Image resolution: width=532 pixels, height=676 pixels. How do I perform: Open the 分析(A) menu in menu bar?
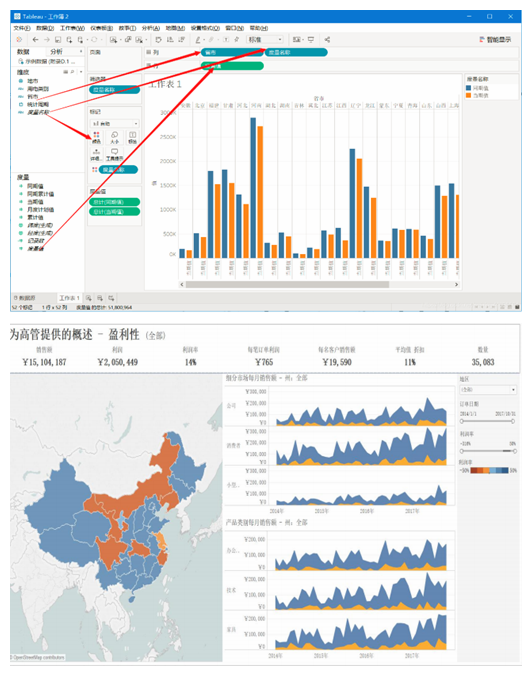150,28
